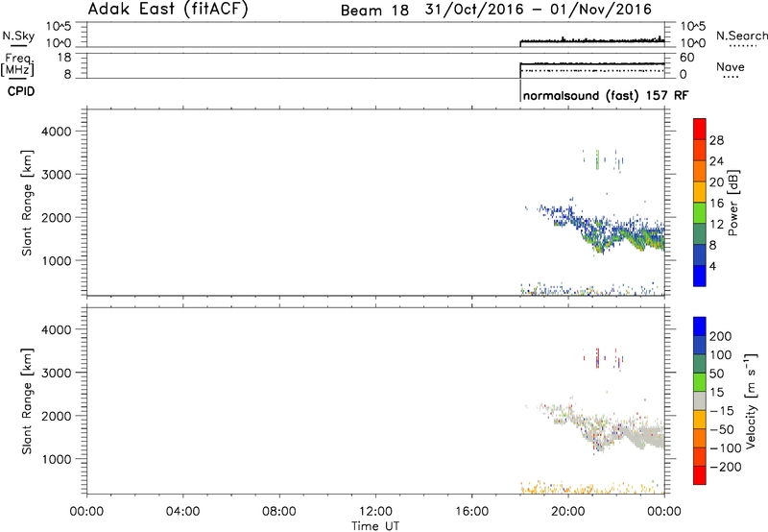Click the red top segment of the Power color bar

pyautogui.click(x=700, y=129)
